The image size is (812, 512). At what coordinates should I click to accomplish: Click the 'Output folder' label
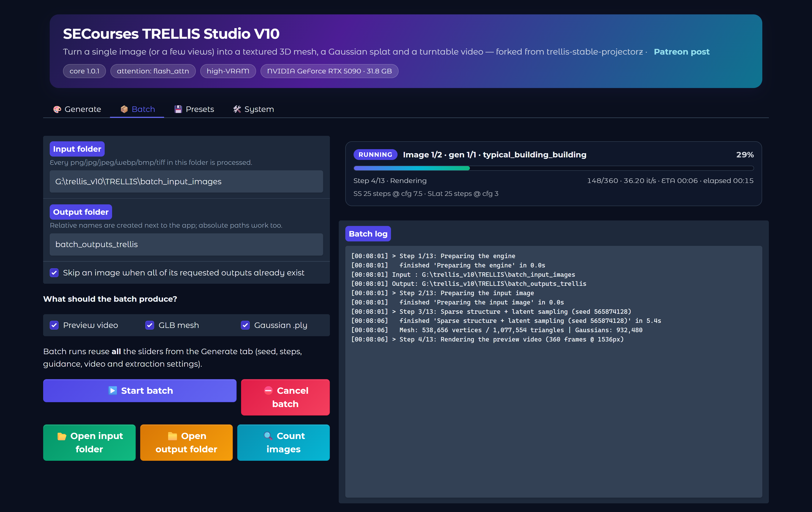pos(81,212)
